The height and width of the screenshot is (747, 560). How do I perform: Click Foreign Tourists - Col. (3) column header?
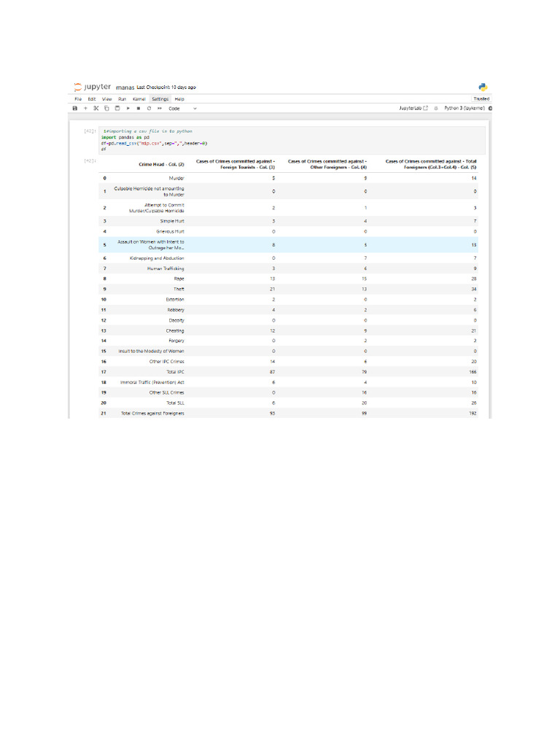pos(236,164)
